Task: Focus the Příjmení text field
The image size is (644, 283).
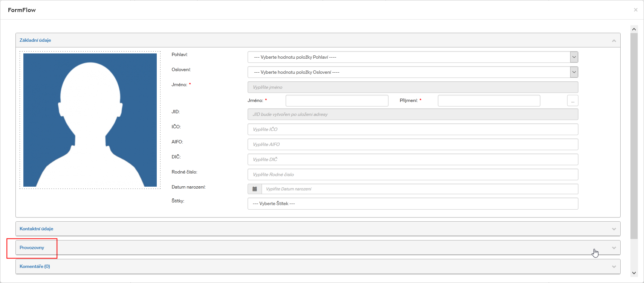Action: click(x=489, y=100)
